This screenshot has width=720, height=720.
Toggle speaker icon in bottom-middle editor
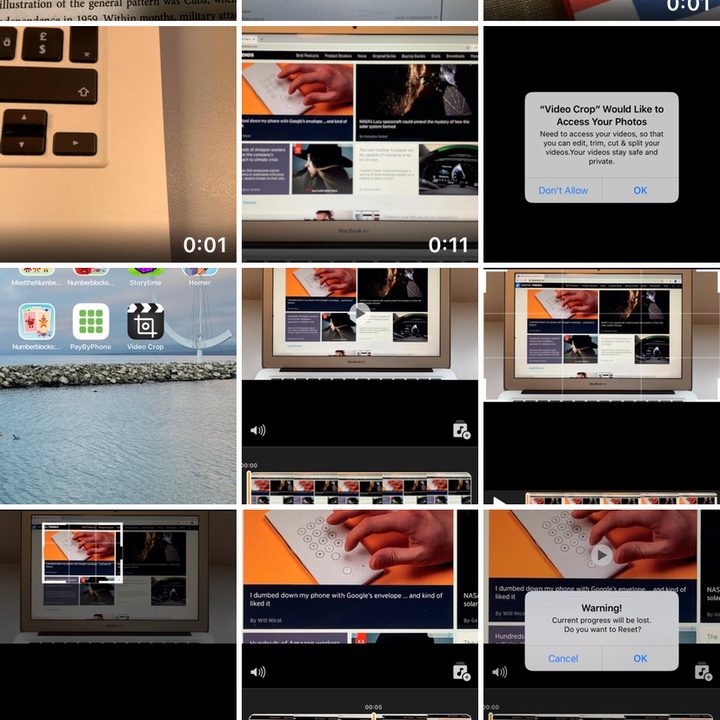(258, 672)
